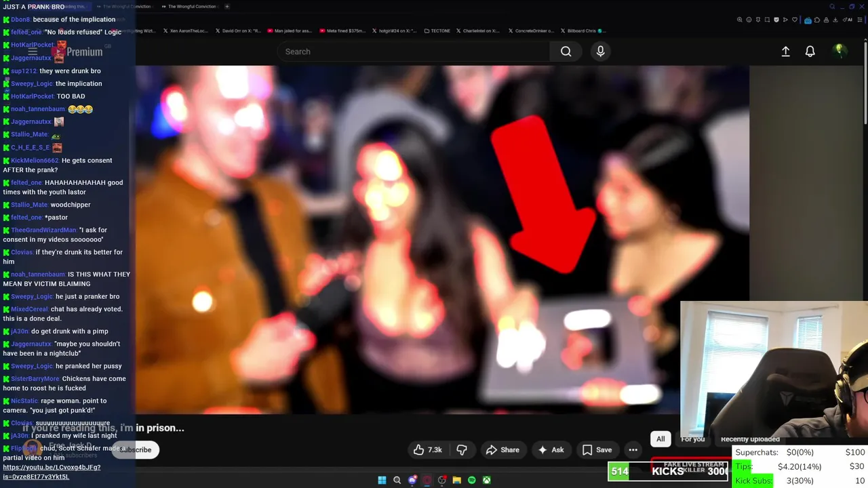Click the TheeGrandWizardMan chat username
Image resolution: width=868 pixels, height=488 pixels.
tap(43, 230)
